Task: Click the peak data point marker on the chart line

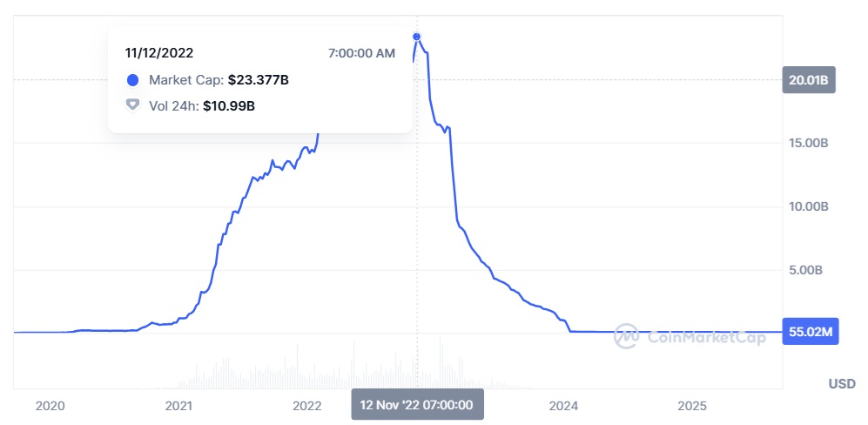Action: coord(417,37)
